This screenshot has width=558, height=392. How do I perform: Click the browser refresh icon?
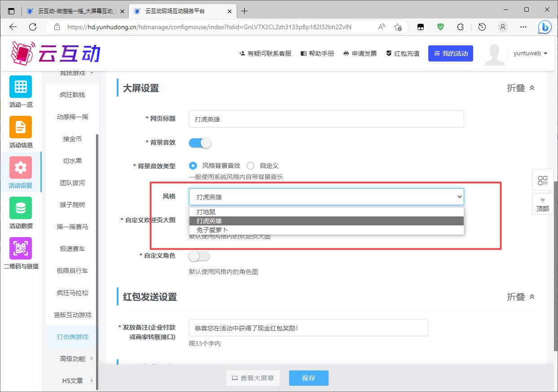click(33, 27)
